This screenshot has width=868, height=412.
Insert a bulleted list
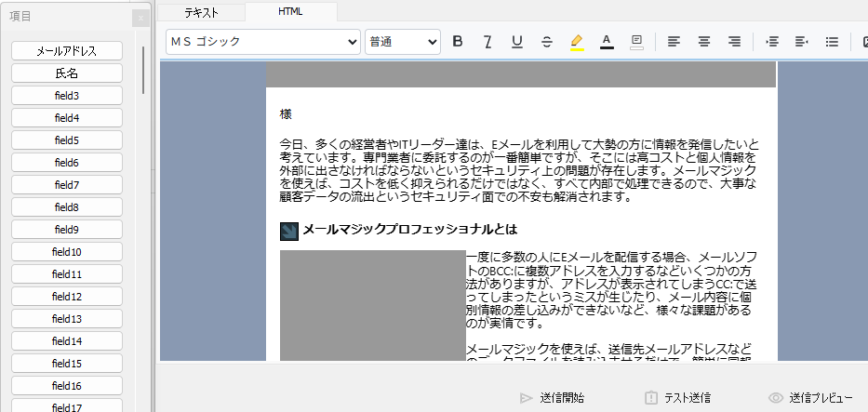coord(832,42)
